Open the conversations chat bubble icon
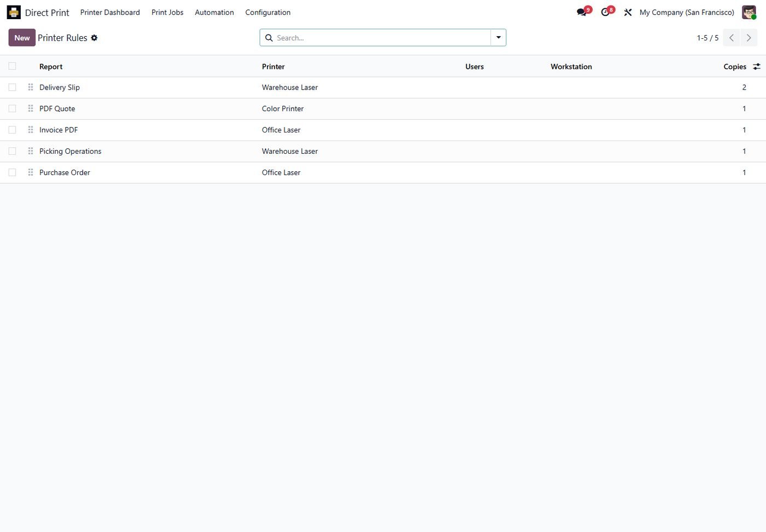The height and width of the screenshot is (532, 766). click(582, 12)
